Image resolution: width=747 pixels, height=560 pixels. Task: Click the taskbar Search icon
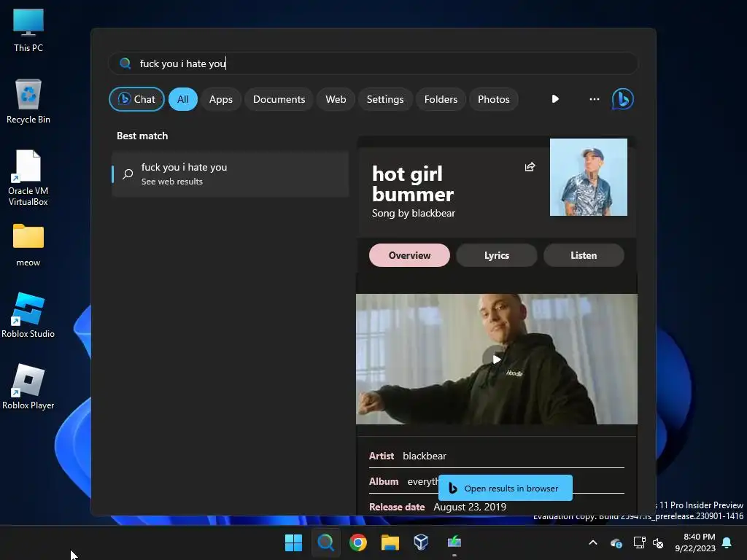pos(326,542)
